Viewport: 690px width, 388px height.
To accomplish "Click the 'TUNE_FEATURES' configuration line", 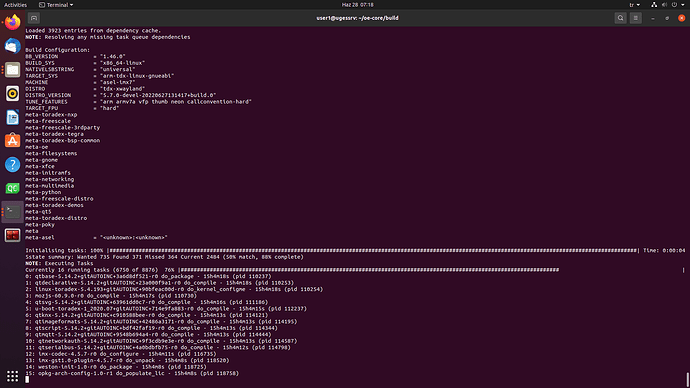I will coord(138,102).
